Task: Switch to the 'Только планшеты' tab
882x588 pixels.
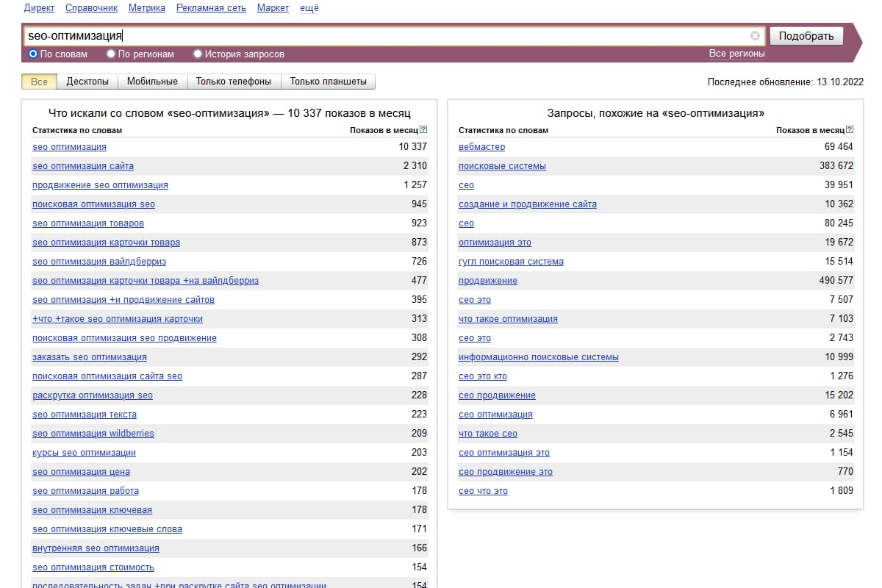Action: [328, 82]
